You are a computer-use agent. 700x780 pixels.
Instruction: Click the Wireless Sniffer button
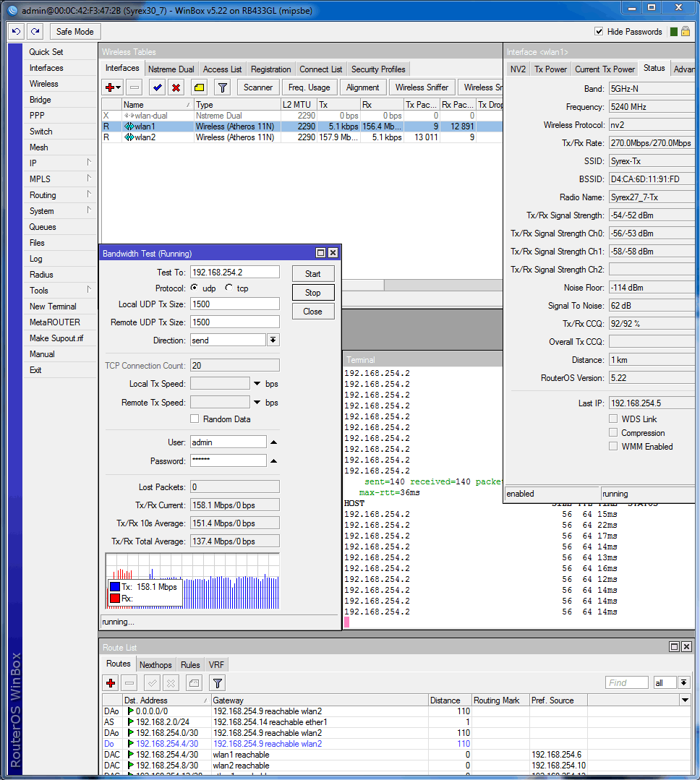422,87
